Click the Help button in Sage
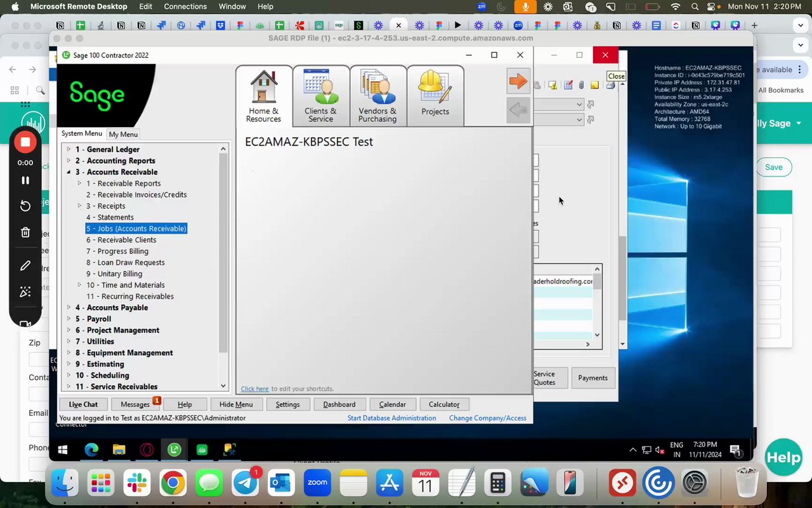This screenshot has width=812, height=508. point(185,404)
